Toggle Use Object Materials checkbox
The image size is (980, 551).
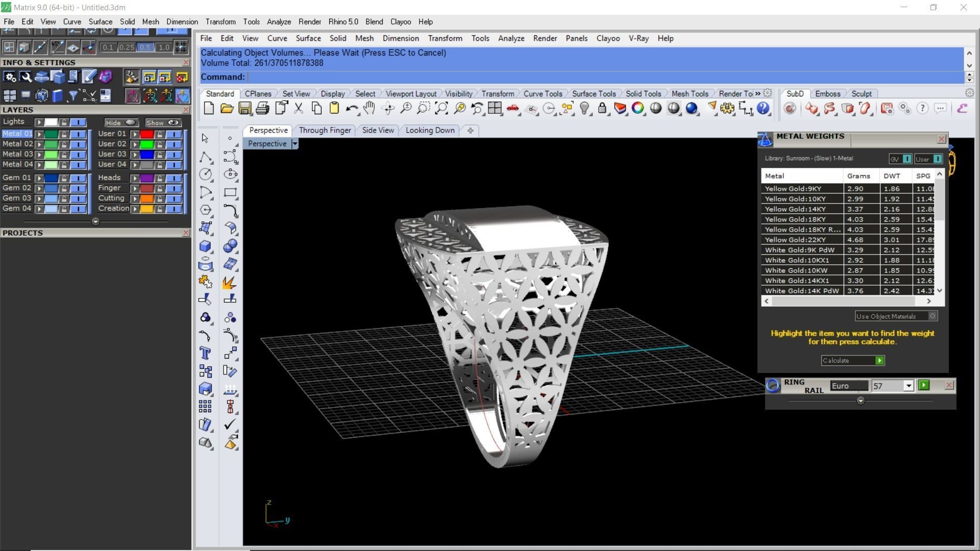pos(932,316)
